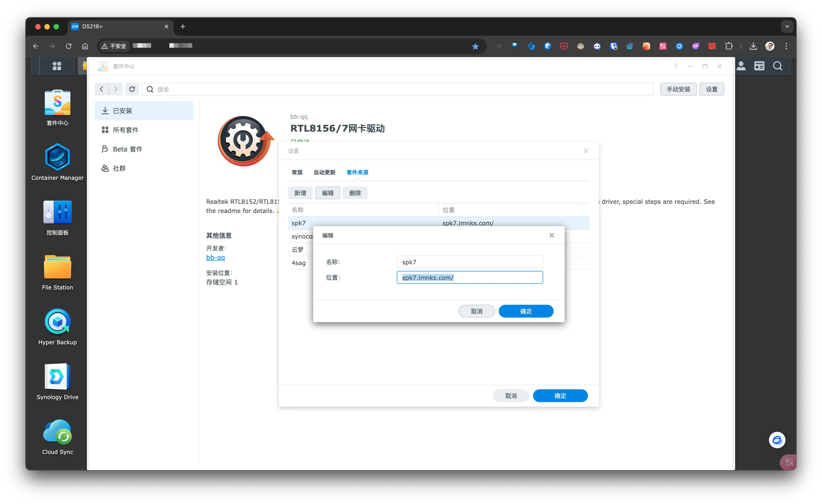The width and height of the screenshot is (822, 504).
Task: Select 所有套件 in the sidebar
Action: point(125,130)
